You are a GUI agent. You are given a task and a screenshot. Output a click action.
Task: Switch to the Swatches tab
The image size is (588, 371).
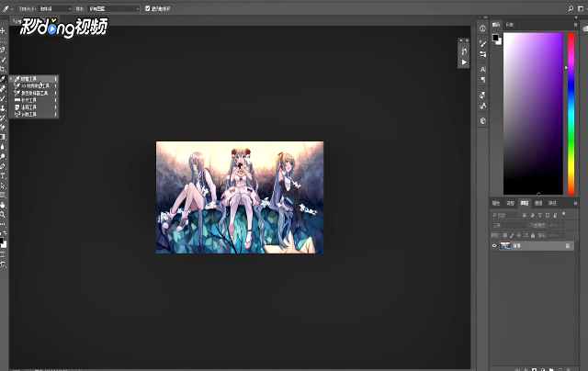pyautogui.click(x=510, y=25)
